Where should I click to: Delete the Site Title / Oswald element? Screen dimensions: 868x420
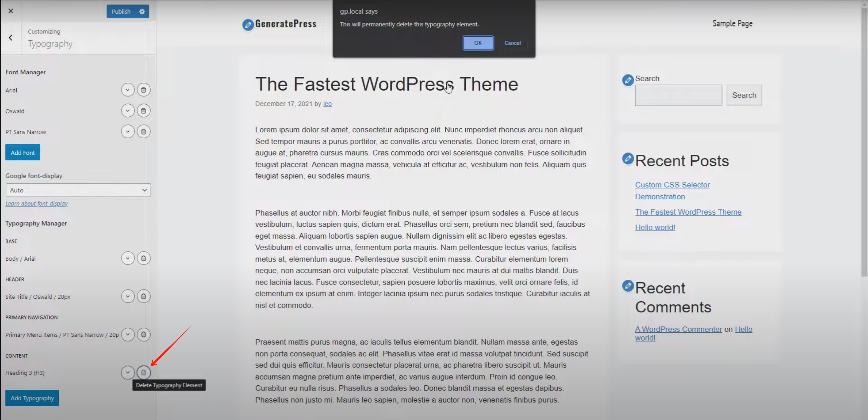143,296
